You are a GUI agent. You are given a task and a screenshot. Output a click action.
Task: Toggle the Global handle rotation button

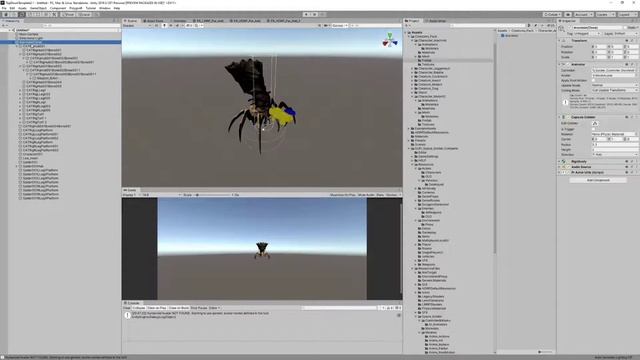[x=84, y=14]
